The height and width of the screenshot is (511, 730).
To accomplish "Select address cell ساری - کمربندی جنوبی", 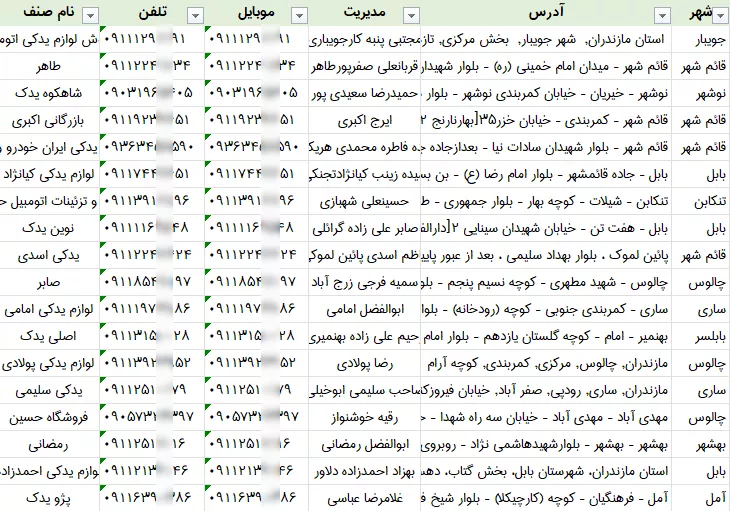I will tap(546, 309).
